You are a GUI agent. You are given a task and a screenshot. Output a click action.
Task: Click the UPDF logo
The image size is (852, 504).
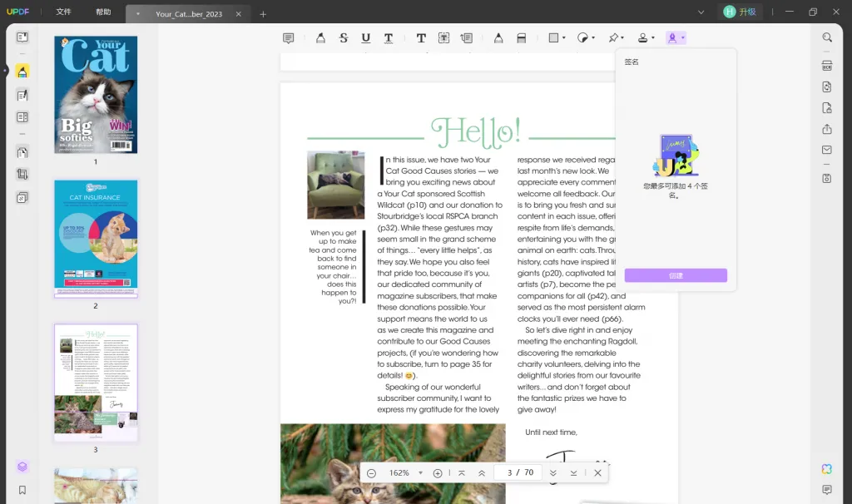click(x=18, y=12)
